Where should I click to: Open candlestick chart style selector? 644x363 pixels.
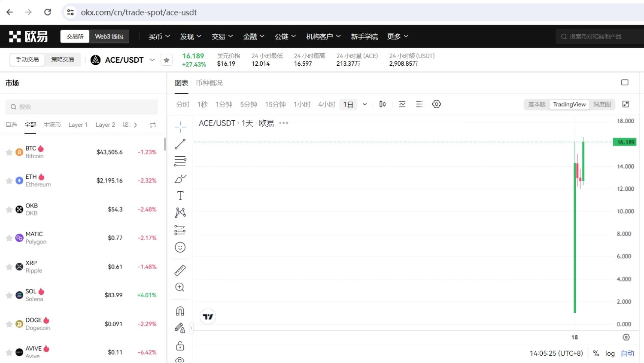coord(383,104)
